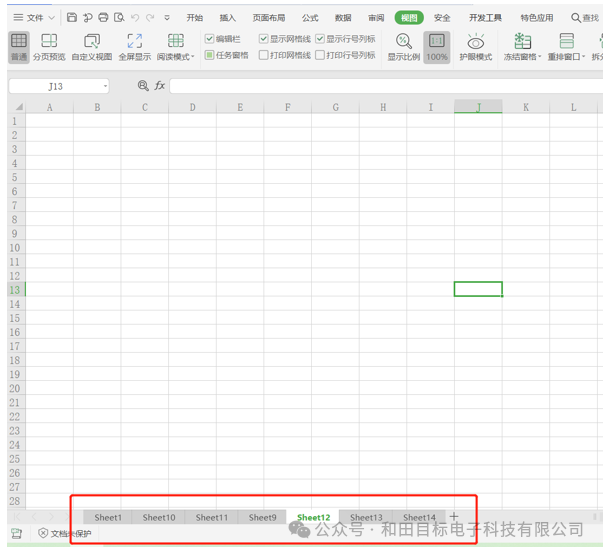Image resolution: width=603 pixels, height=553 pixels.
Task: Open the 数据 Data tab
Action: click(343, 18)
